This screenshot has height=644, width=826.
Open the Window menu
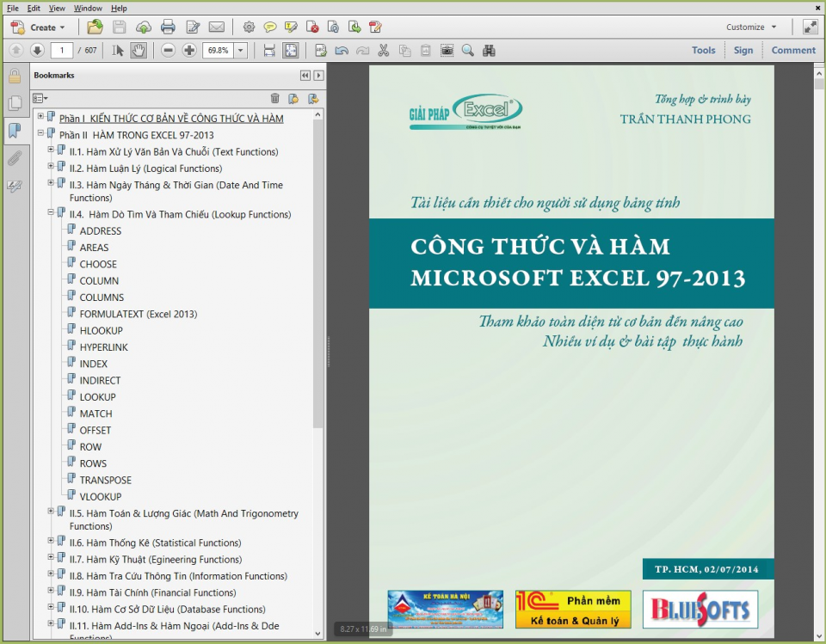(x=88, y=8)
